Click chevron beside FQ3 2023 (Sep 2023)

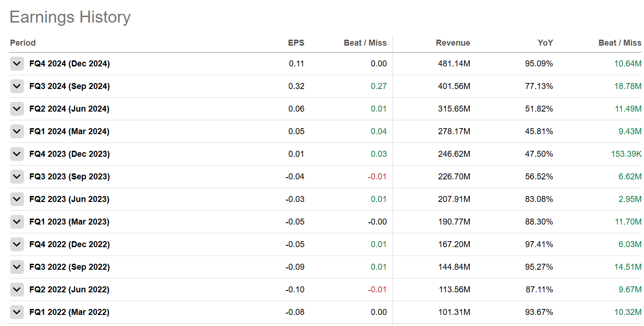point(17,177)
